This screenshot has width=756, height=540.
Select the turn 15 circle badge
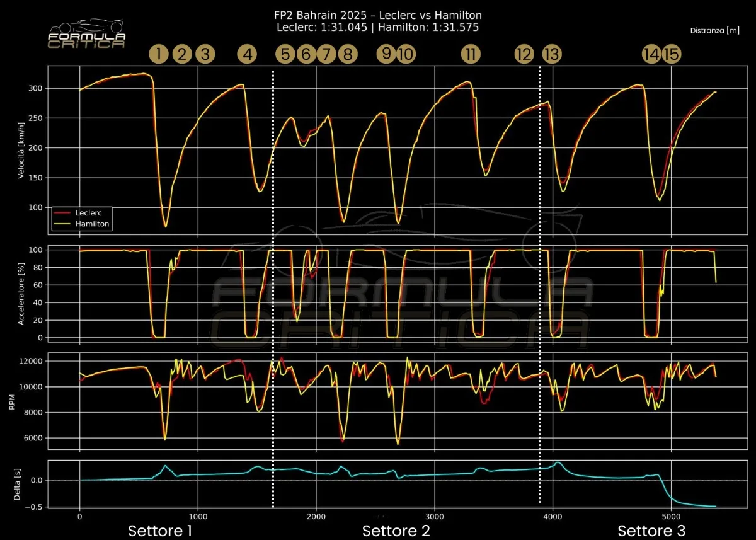pos(672,54)
